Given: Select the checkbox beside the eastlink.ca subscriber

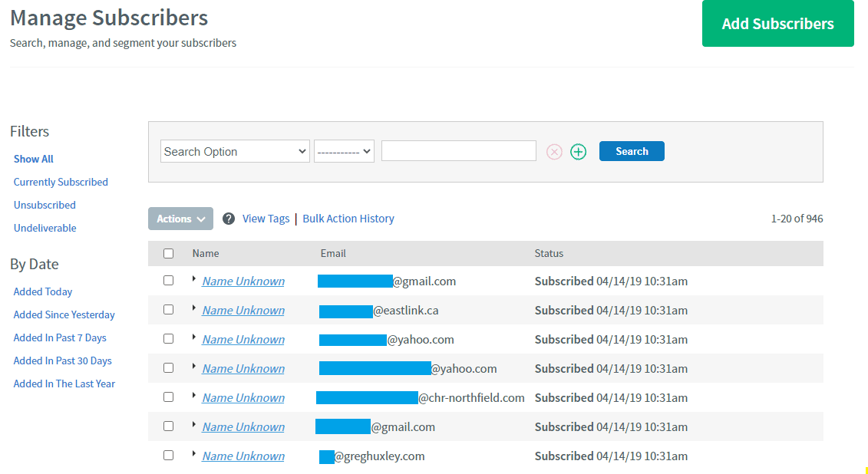Looking at the screenshot, I should [169, 309].
